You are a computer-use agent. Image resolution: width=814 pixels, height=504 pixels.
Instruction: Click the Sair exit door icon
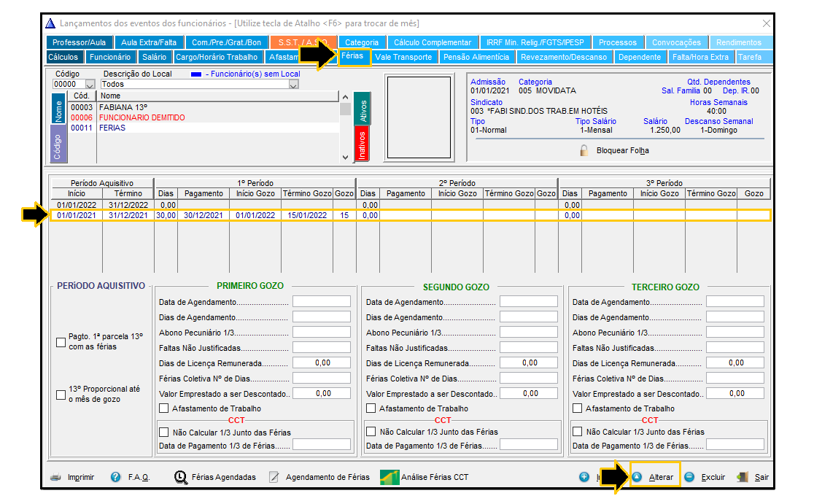(x=743, y=476)
